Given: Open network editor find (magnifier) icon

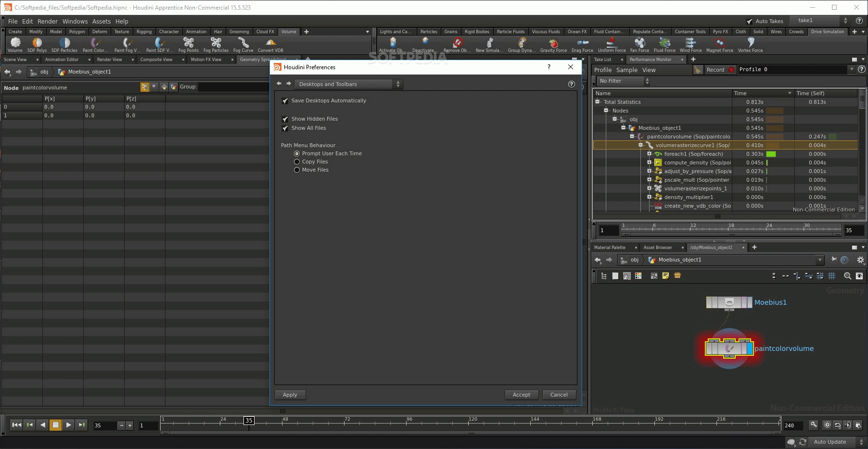Looking at the screenshot, I should pos(847,276).
